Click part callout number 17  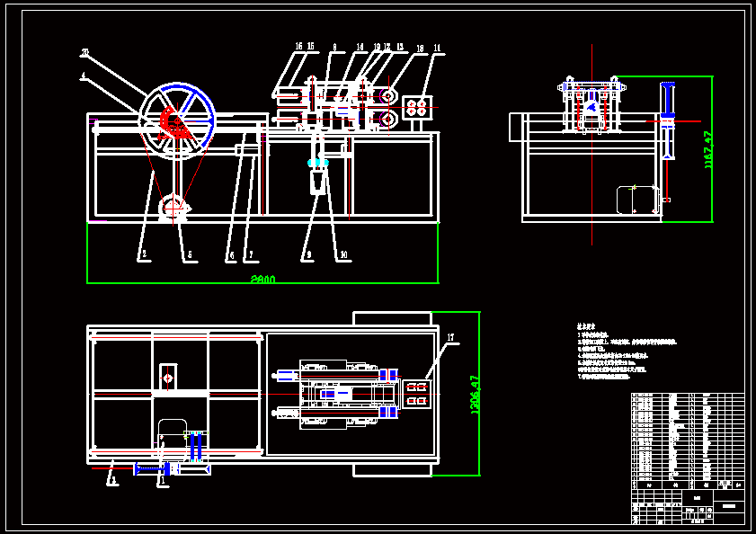pos(450,337)
